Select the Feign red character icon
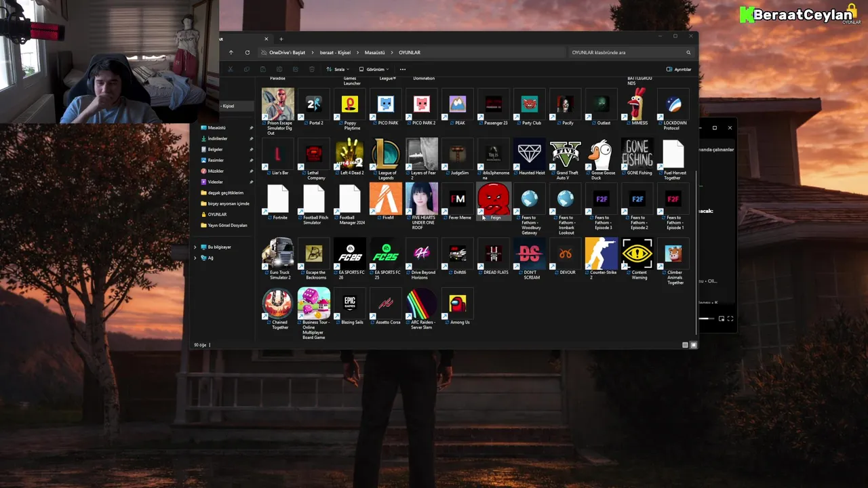Viewport: 868px width, 488px height. pyautogui.click(x=494, y=201)
